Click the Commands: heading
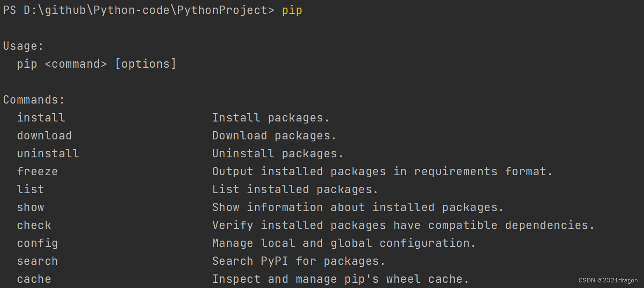This screenshot has height=288, width=644. click(33, 100)
